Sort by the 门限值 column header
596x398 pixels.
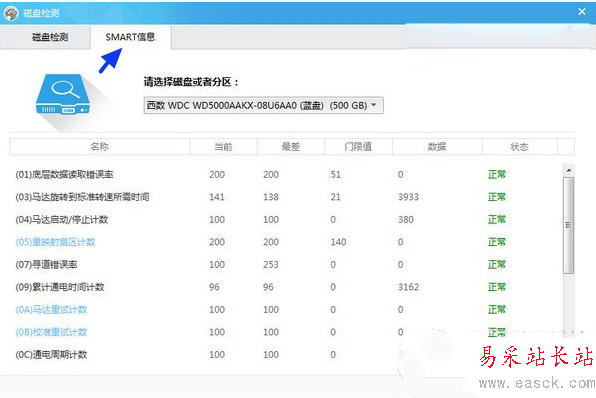[358, 147]
